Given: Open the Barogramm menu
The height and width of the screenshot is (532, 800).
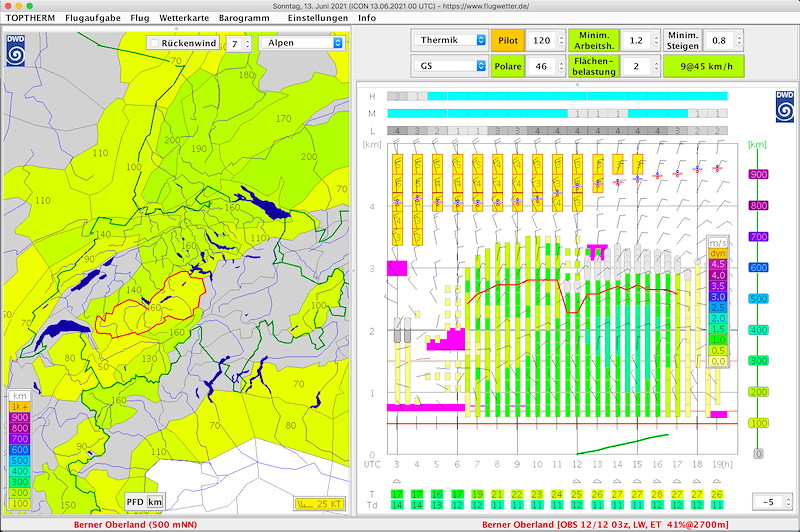Looking at the screenshot, I should tap(244, 18).
